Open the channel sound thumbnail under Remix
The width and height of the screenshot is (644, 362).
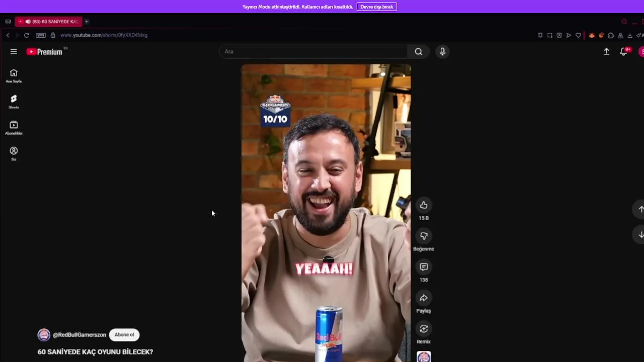pyautogui.click(x=424, y=356)
